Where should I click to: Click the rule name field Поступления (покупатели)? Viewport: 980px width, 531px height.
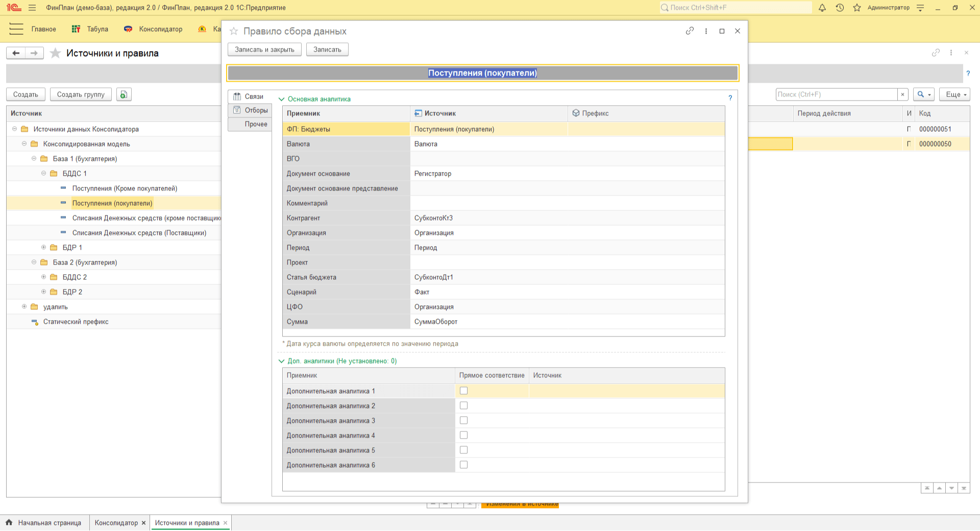[x=482, y=73]
